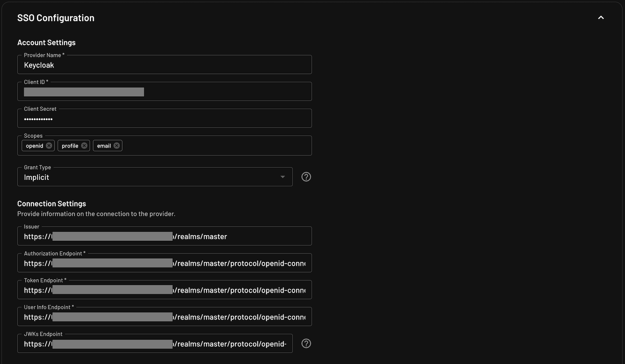Click the JWKs Endpoint field
625x364 pixels.
[x=155, y=343]
